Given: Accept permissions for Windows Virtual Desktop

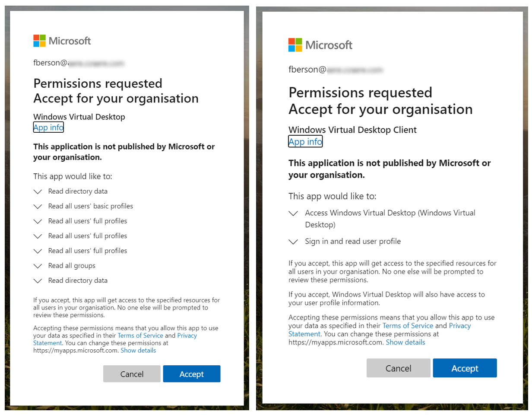Looking at the screenshot, I should coord(192,374).
